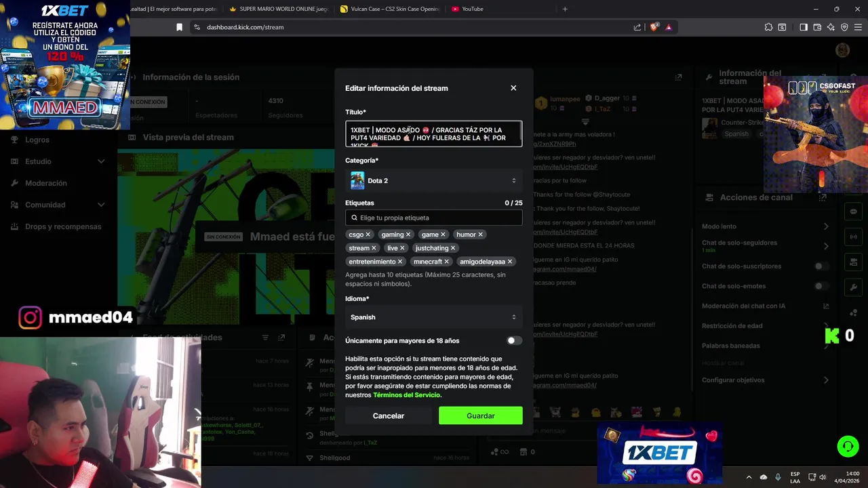Open the Windows volume tray icon
This screenshot has height=488, width=868.
click(x=823, y=477)
